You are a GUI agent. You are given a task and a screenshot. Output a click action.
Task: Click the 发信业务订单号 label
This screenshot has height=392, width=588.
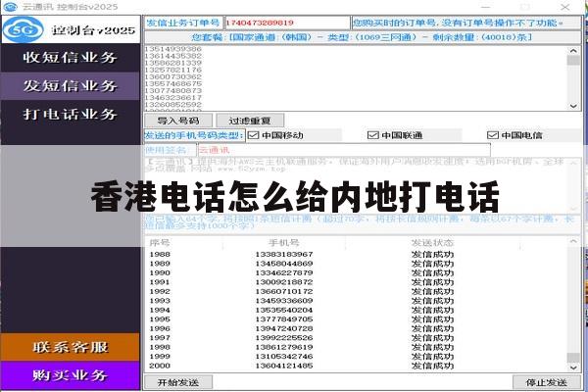coord(183,23)
